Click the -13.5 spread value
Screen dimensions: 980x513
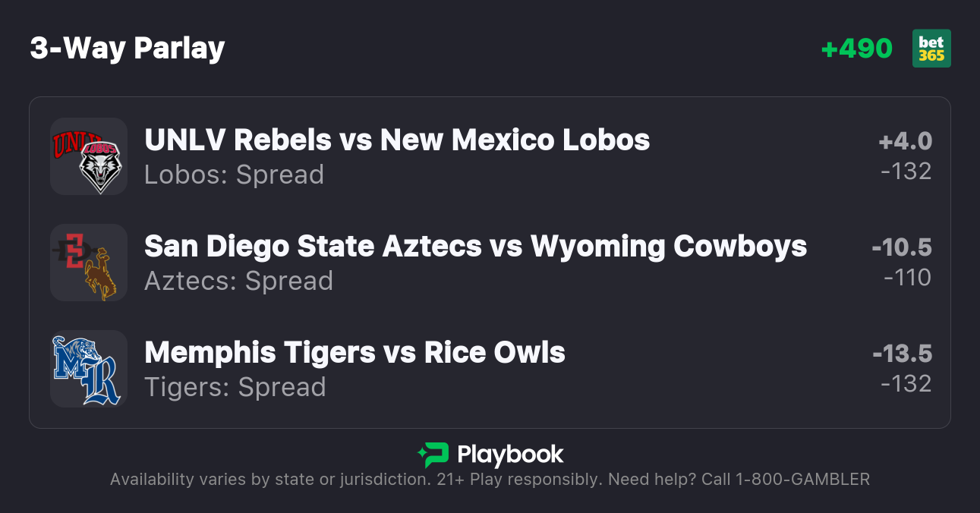(901, 354)
